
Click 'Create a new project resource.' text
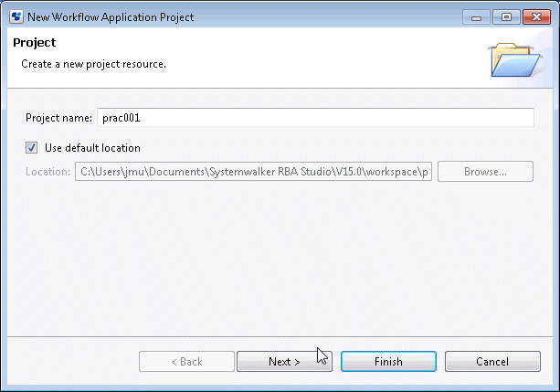[93, 64]
